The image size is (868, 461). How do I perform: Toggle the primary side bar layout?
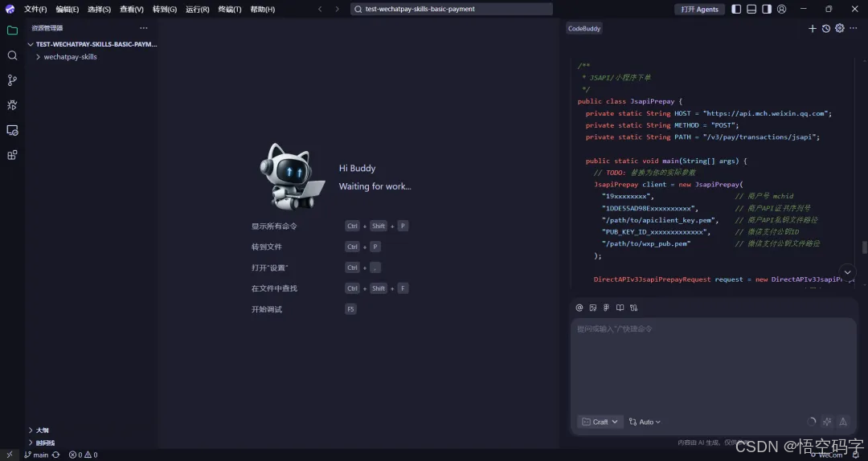pos(736,9)
